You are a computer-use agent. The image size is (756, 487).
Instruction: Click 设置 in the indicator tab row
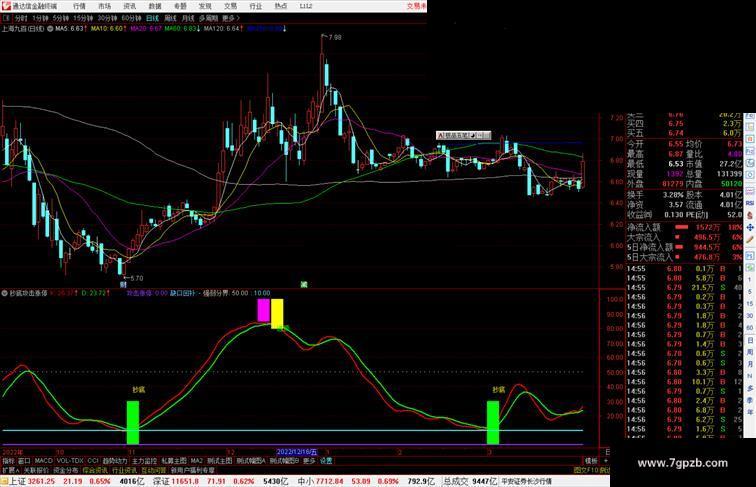point(326,461)
